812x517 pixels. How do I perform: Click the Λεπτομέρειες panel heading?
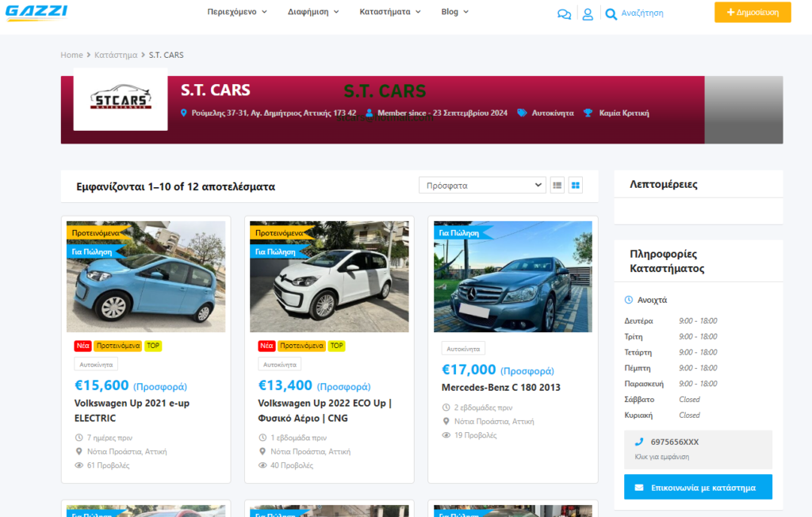[x=664, y=185]
